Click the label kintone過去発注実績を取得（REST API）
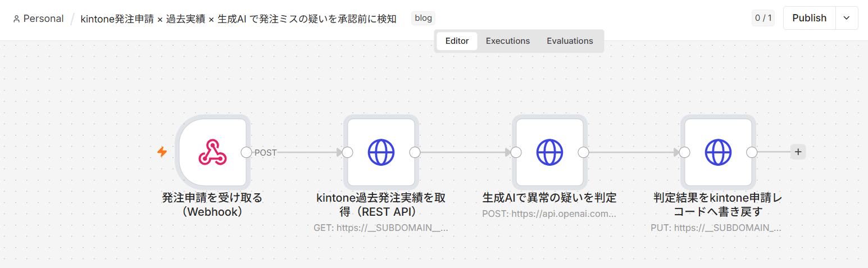 pyautogui.click(x=381, y=205)
